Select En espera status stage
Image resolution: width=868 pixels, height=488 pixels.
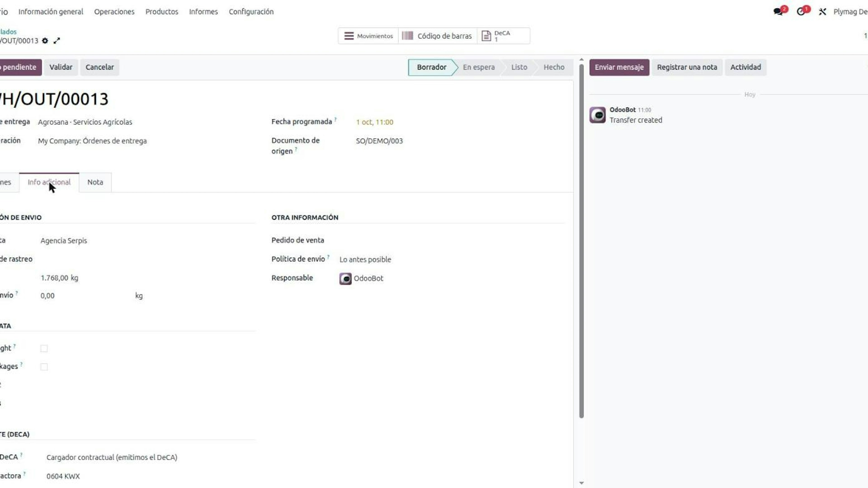(x=479, y=67)
